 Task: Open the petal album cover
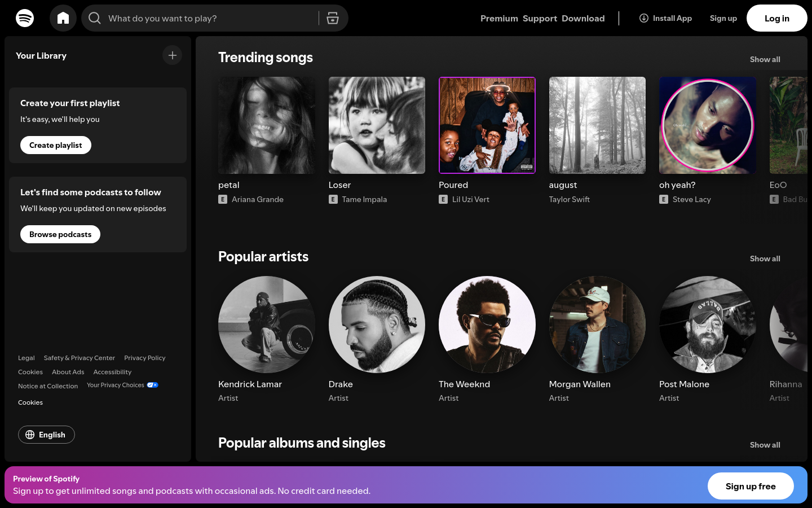click(x=267, y=125)
